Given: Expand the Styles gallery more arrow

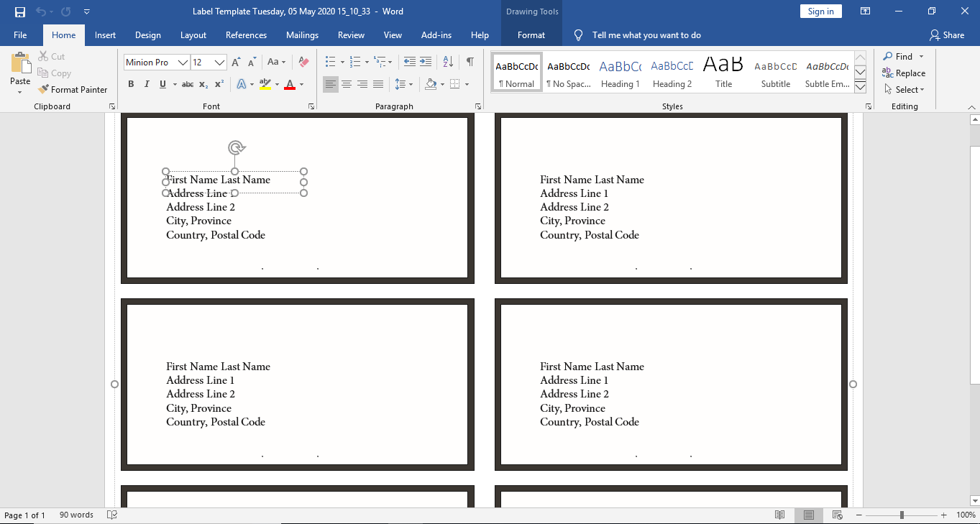Looking at the screenshot, I should pyautogui.click(x=860, y=87).
